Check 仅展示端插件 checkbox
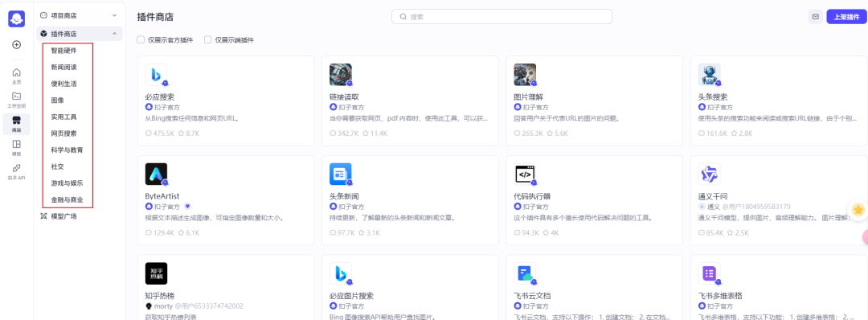Viewport: 868px width, 320px height. click(x=207, y=40)
